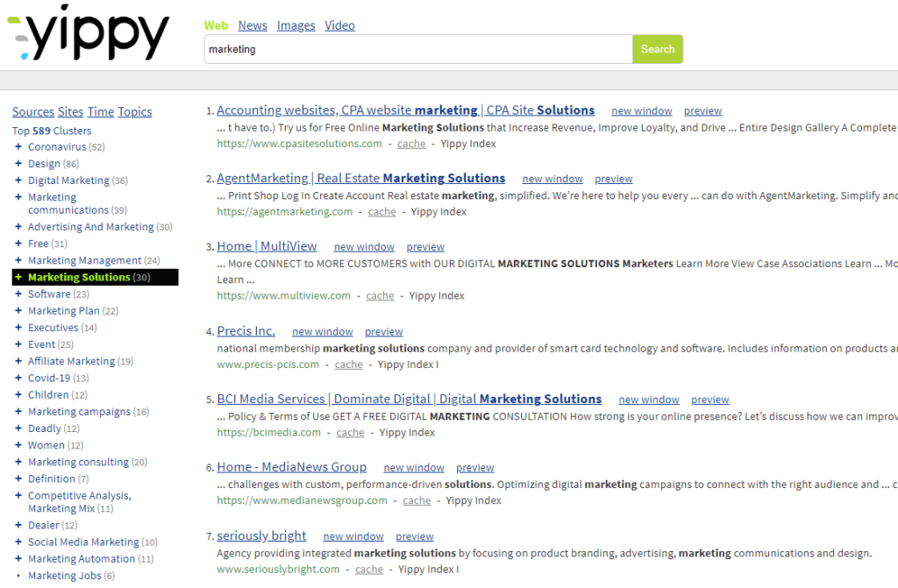Expand the Software cluster plus icon
The image size is (898, 588).
(18, 294)
